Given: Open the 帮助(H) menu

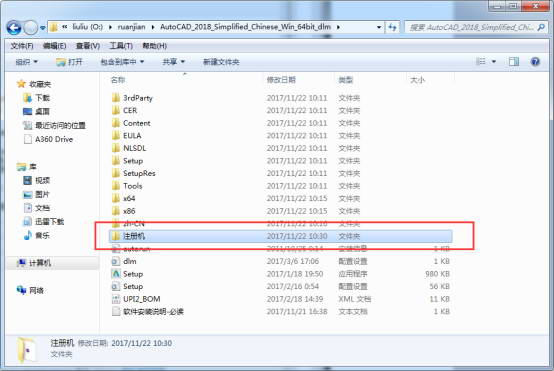Looking at the screenshot, I should point(154,46).
